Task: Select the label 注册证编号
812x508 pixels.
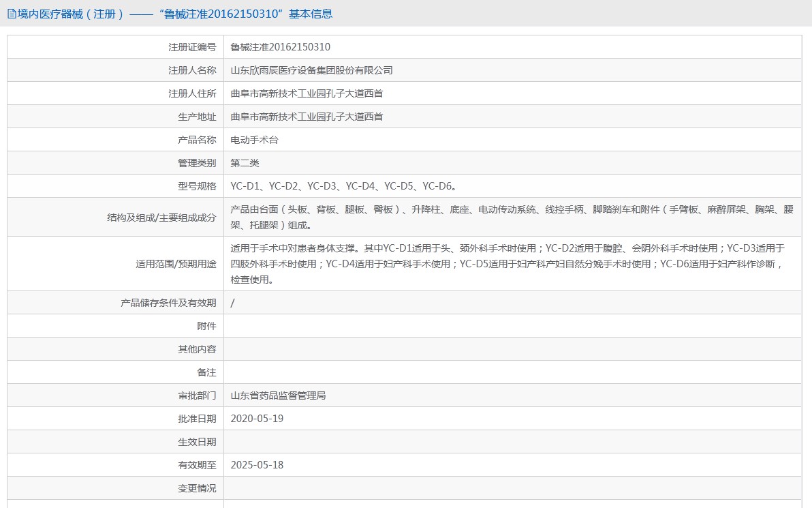Action: tap(192, 47)
